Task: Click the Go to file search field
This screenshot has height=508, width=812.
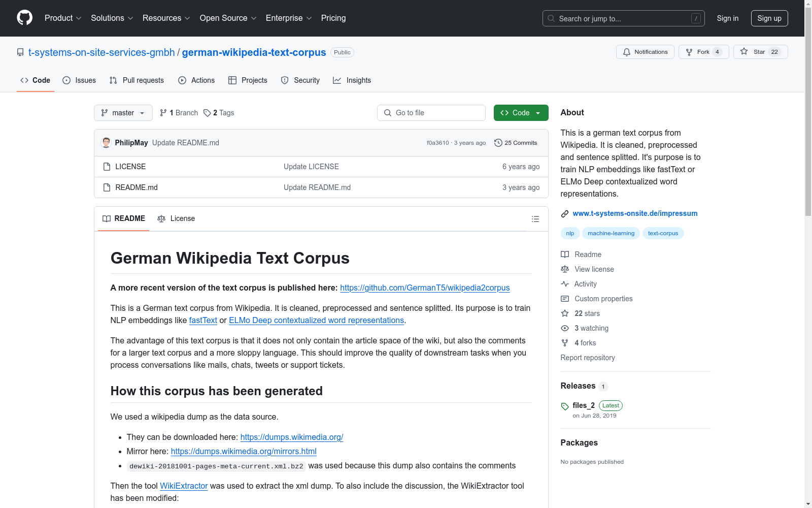Action: click(431, 113)
